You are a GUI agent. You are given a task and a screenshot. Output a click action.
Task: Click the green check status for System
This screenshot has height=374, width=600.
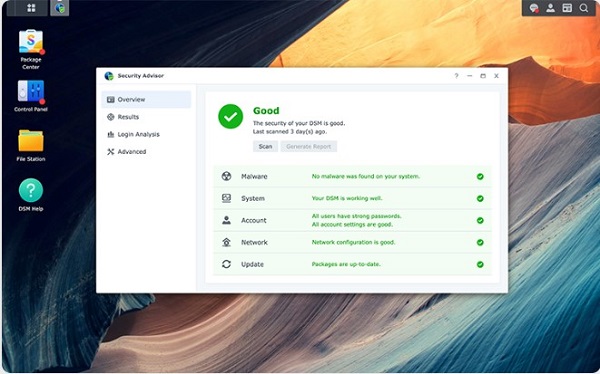480,198
